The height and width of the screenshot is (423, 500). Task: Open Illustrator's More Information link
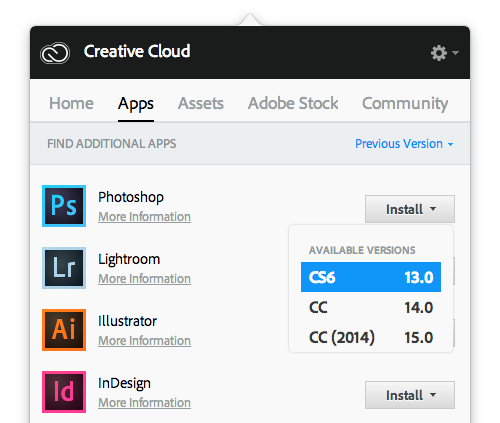tap(144, 341)
